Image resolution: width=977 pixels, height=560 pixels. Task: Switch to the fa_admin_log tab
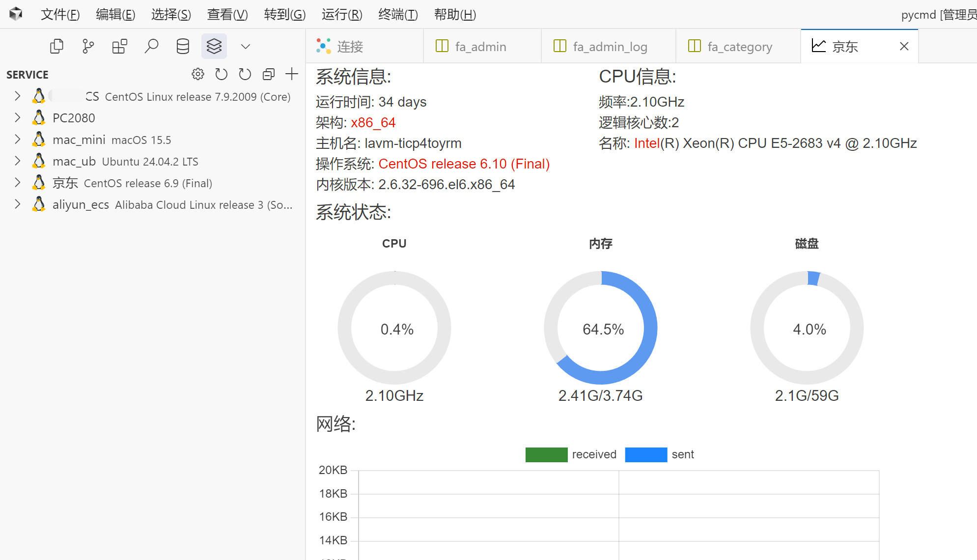(x=609, y=47)
